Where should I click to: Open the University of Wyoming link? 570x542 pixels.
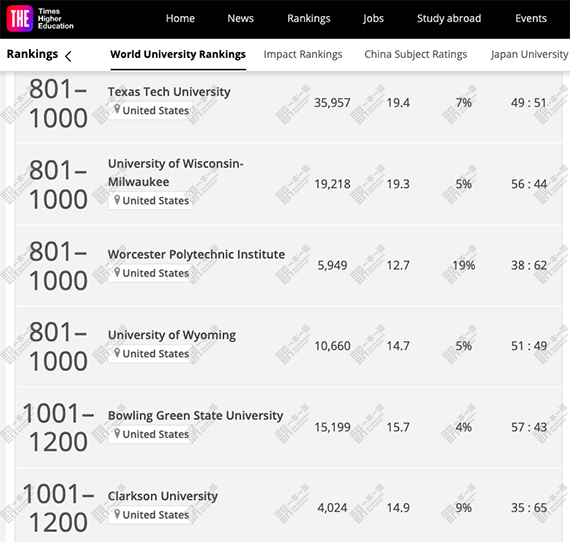172,335
